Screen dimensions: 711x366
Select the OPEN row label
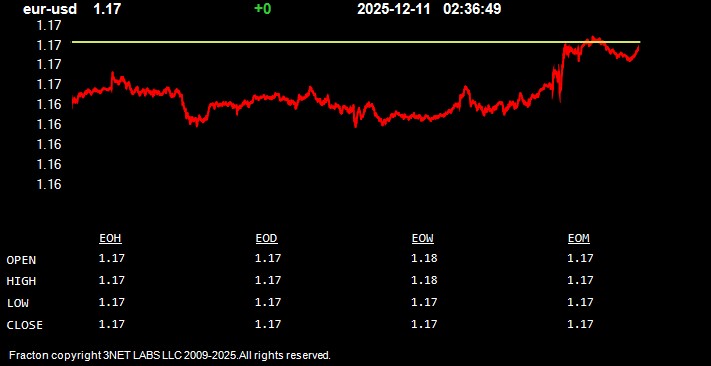pos(21,260)
